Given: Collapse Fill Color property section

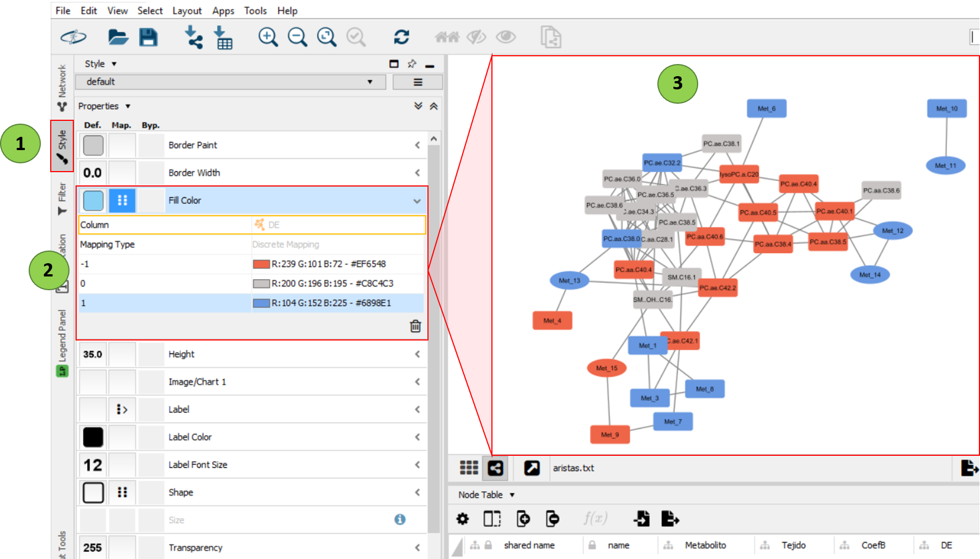Looking at the screenshot, I should pos(417,201).
